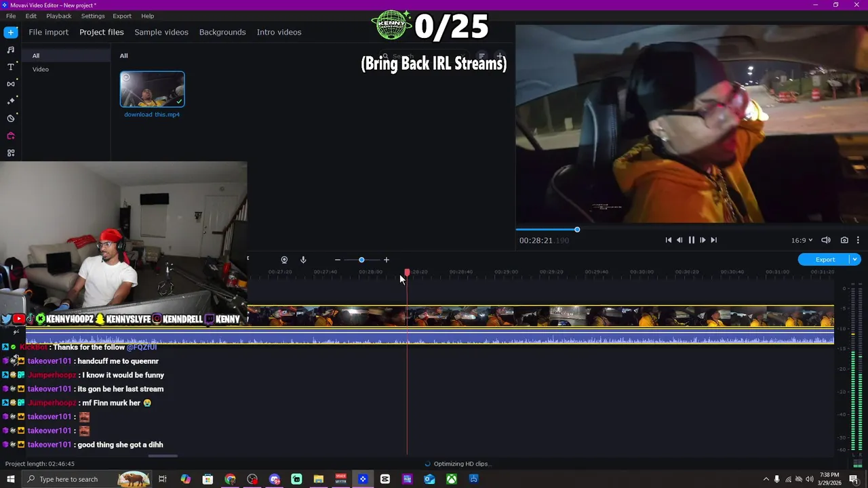Open Task View in the taskbar
Image resolution: width=868 pixels, height=488 pixels.
(163, 479)
